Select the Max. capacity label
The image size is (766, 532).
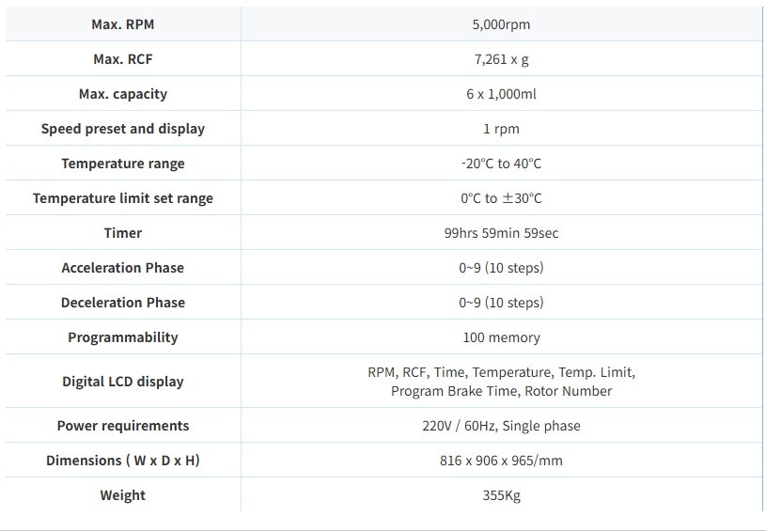point(123,94)
